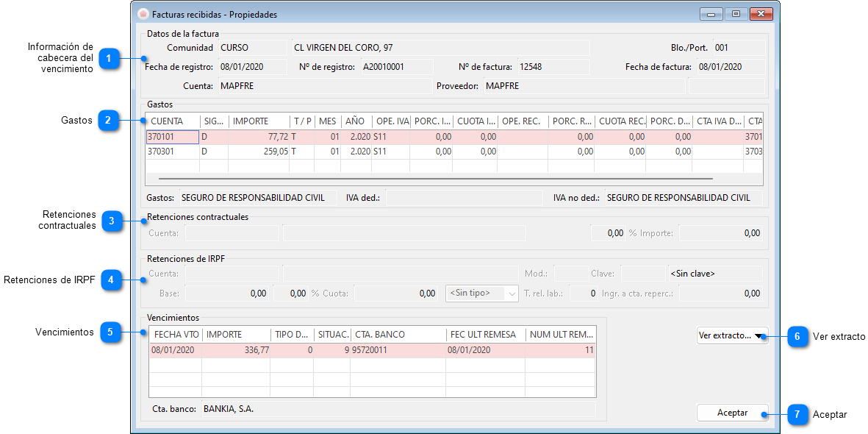The image size is (868, 434).
Task: Click the Aceptar button
Action: coord(732,413)
